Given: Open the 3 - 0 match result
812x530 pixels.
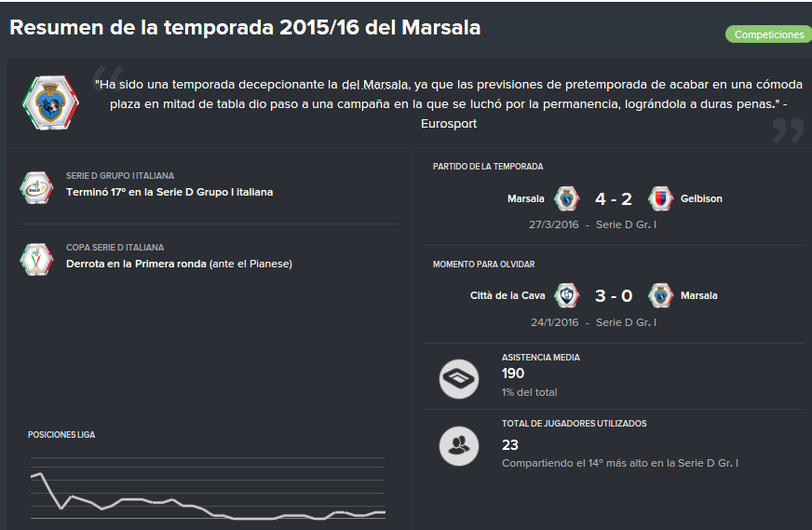Looking at the screenshot, I should [614, 296].
